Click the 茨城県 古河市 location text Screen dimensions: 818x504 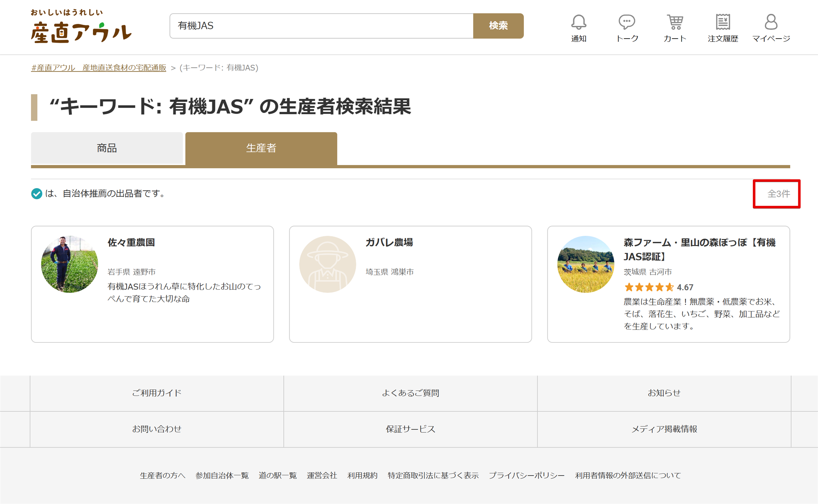[x=648, y=272]
